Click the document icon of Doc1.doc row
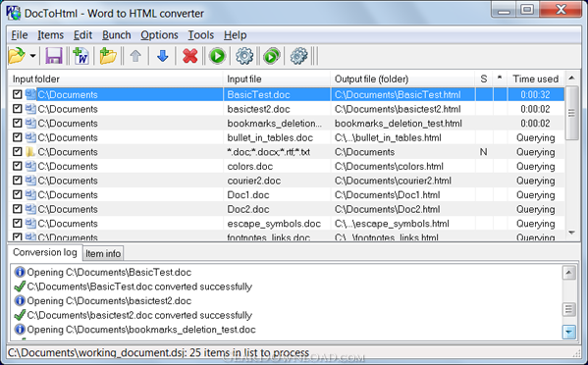Viewport: 588px width, 365px height. point(30,194)
